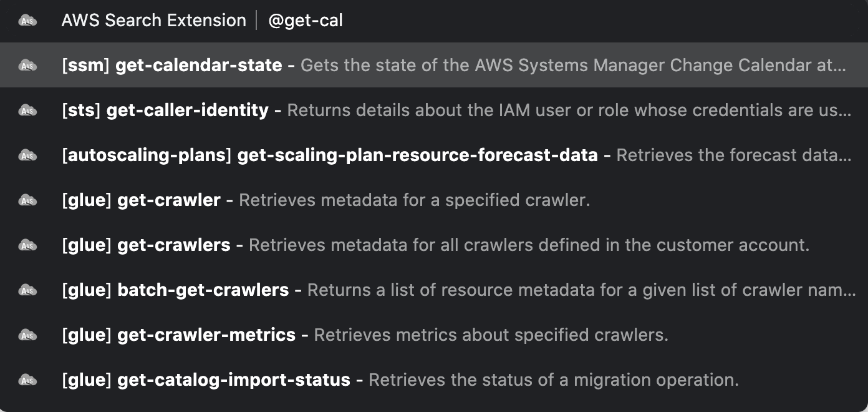The height and width of the screenshot is (412, 868).
Task: Click the cloud icon beside get-catalog-import-status
Action: 27,380
